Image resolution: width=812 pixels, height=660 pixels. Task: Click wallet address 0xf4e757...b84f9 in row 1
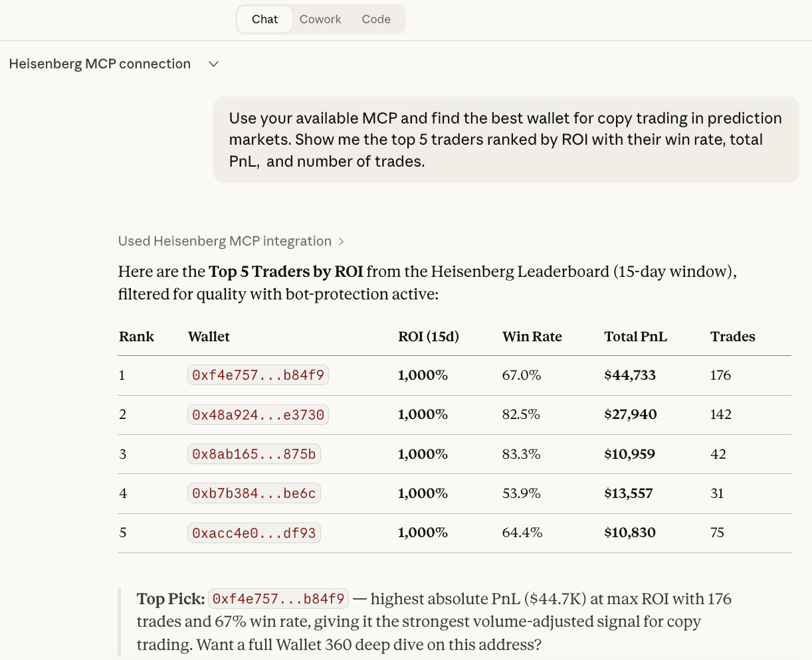tap(258, 374)
